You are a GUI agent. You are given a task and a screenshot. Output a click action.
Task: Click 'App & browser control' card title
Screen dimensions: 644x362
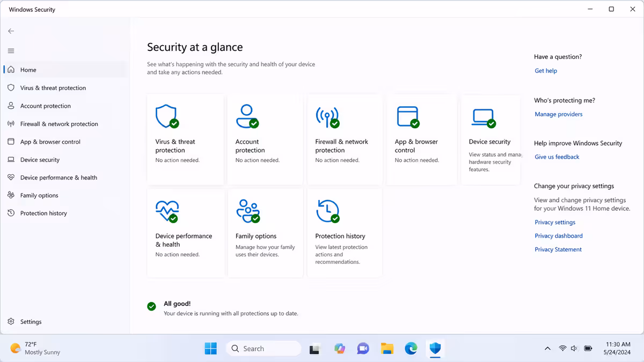pos(416,146)
